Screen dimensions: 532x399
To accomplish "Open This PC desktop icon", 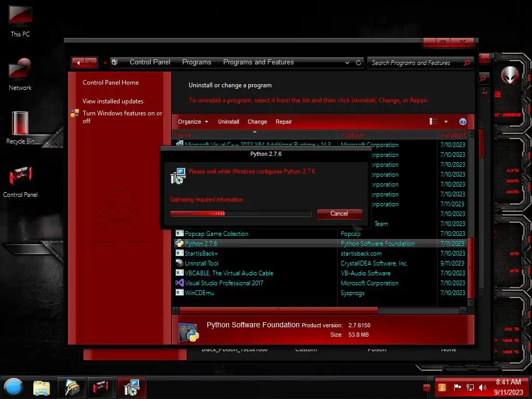I will (x=20, y=21).
